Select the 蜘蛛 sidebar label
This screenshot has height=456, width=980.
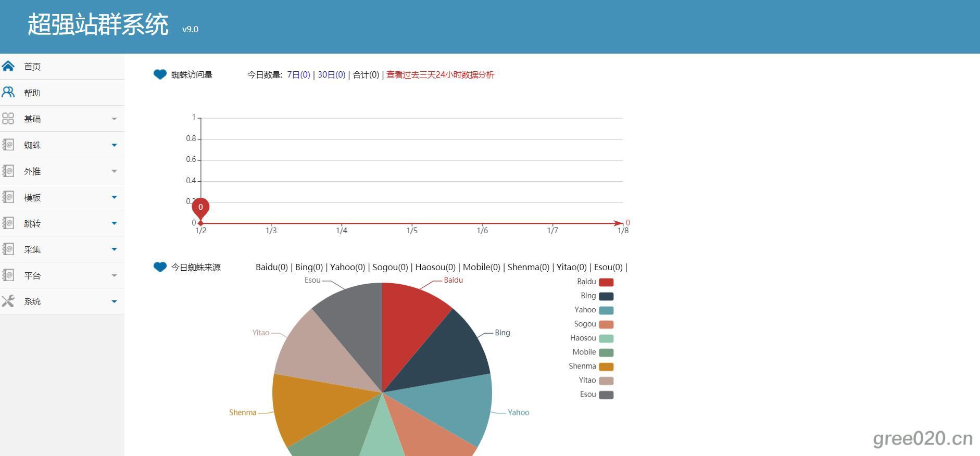click(x=32, y=145)
